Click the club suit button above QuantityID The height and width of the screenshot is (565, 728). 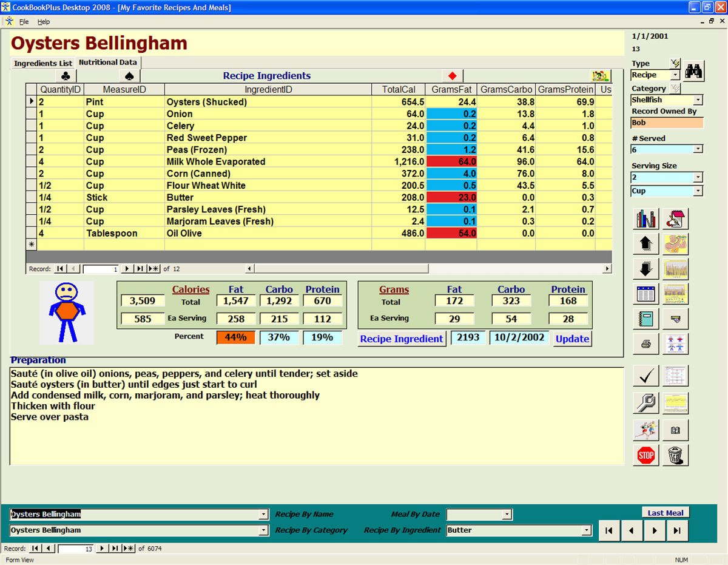pos(66,76)
